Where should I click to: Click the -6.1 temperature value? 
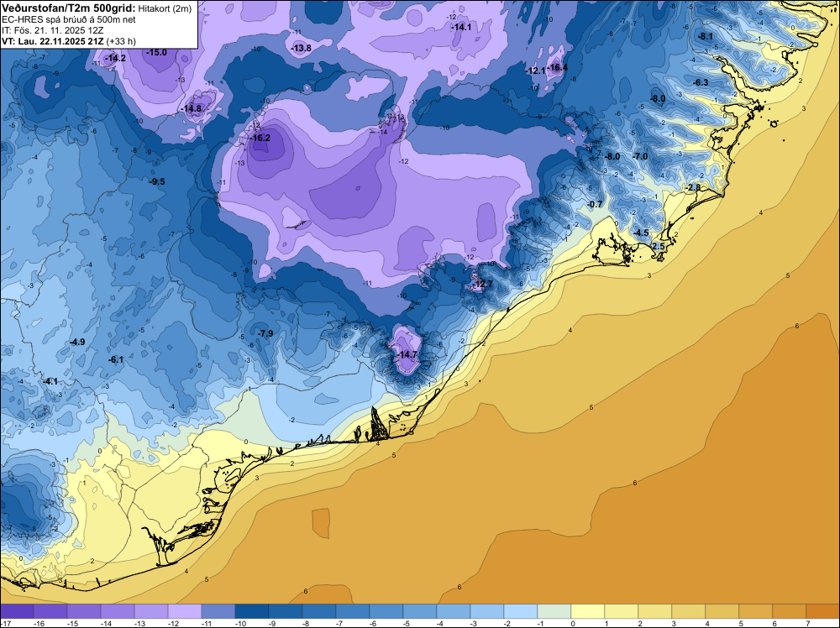click(116, 360)
